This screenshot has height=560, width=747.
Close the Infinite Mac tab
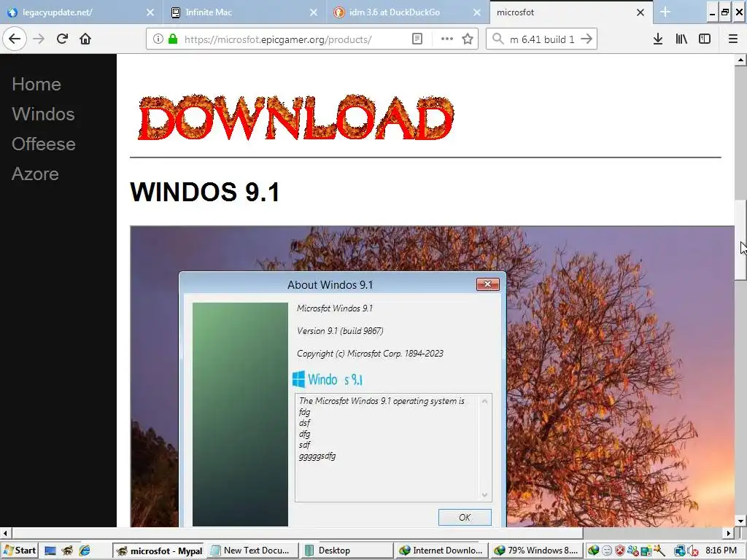coord(314,12)
